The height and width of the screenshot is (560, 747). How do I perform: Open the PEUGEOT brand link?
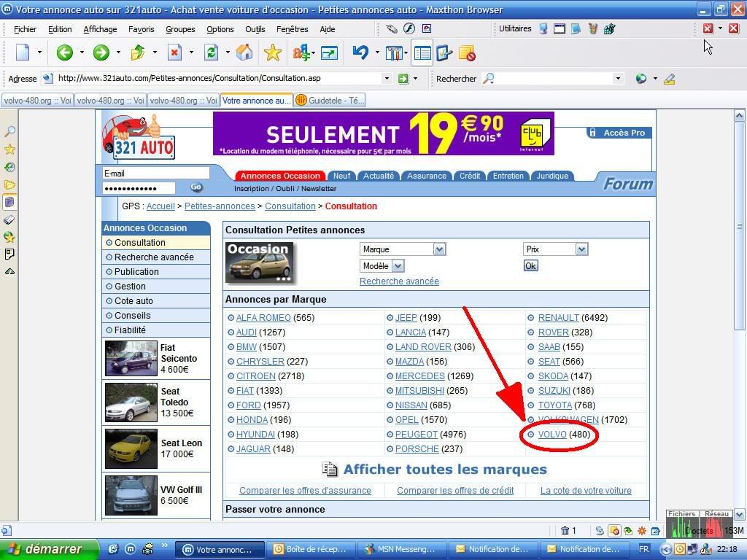coord(417,435)
